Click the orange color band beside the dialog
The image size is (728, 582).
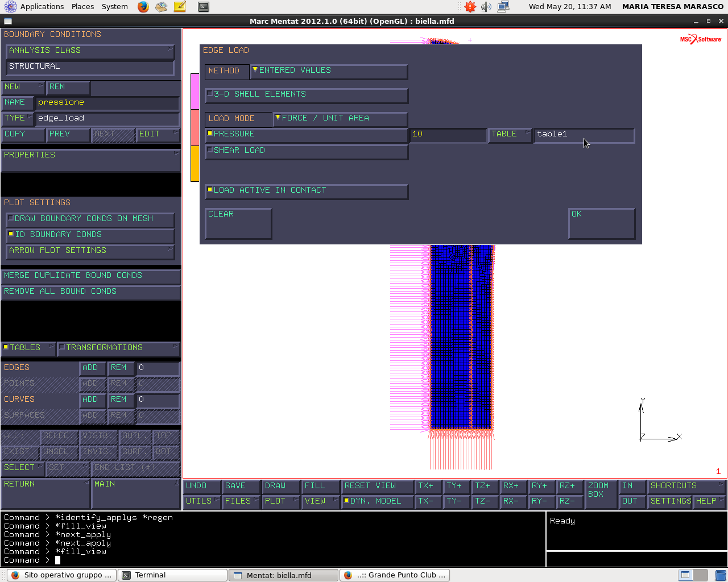pyautogui.click(x=195, y=164)
